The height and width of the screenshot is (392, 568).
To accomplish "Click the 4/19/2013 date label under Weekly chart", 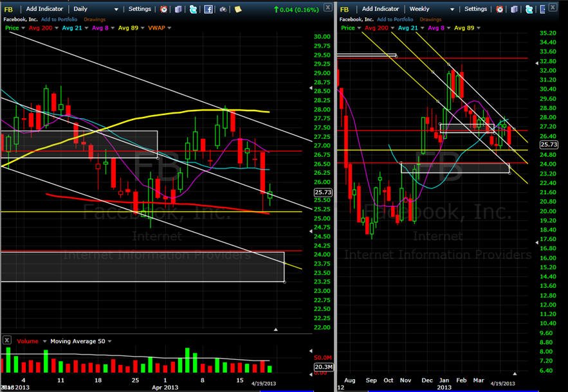I will coord(502,384).
